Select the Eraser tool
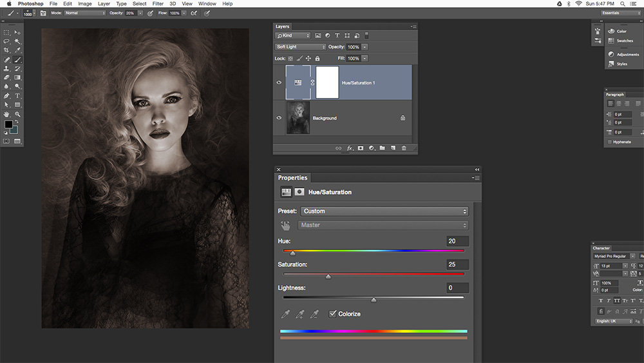 tap(6, 77)
